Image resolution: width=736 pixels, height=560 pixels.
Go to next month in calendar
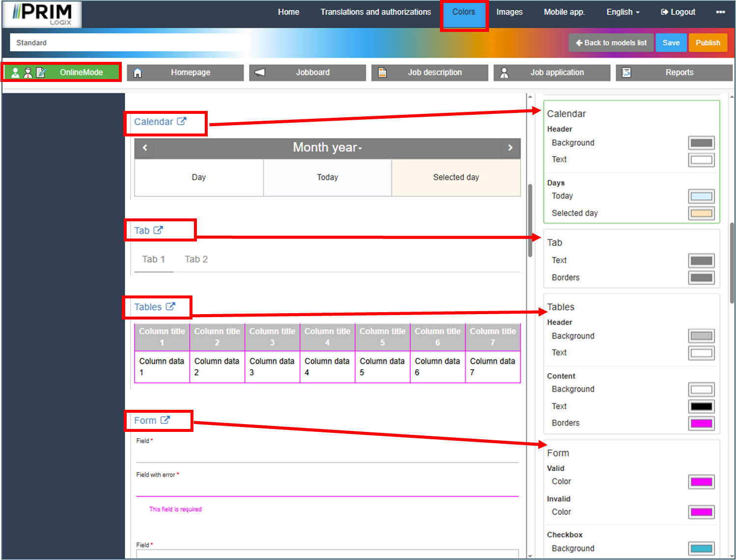510,148
